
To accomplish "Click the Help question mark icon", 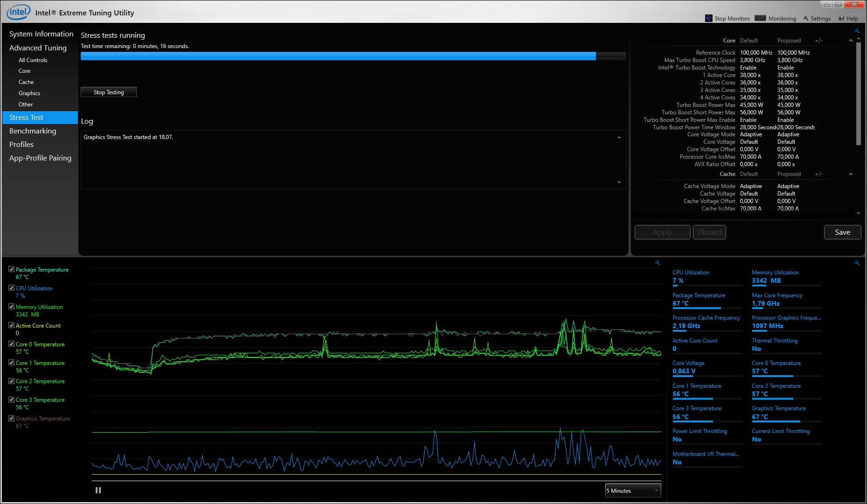I will [x=841, y=19].
